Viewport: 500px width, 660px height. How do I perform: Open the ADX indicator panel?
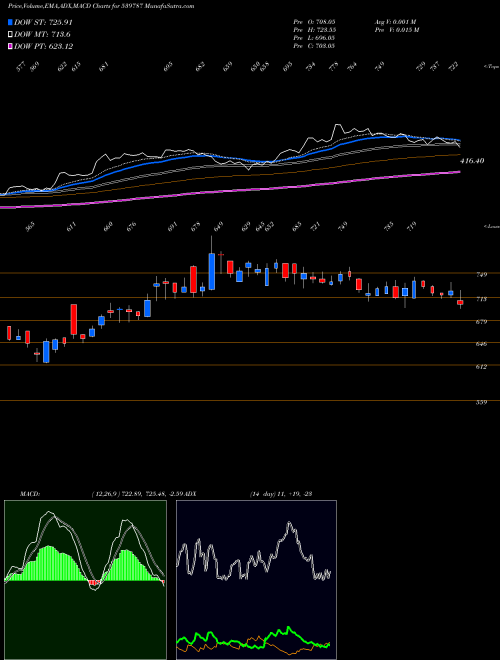256,580
